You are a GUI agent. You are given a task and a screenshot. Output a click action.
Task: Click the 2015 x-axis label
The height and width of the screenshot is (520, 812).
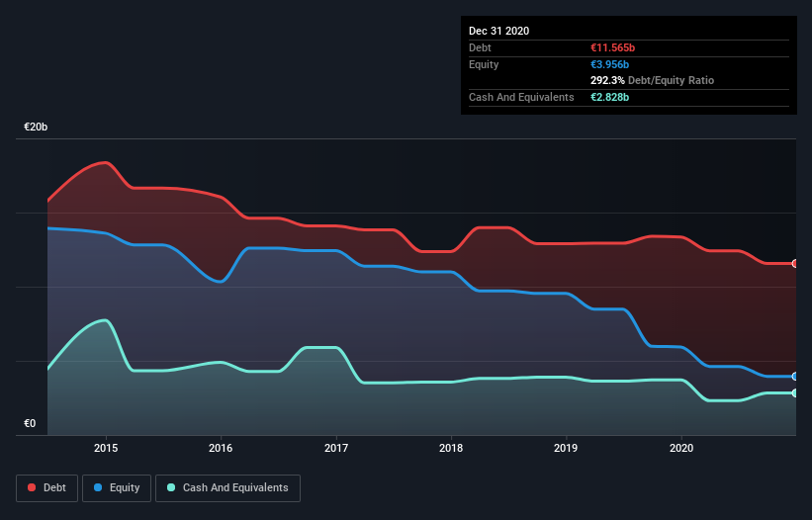pos(106,448)
